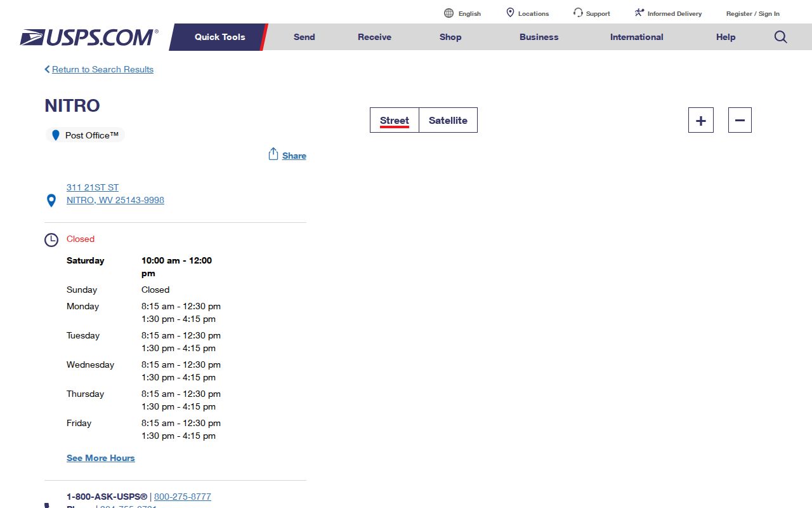Image resolution: width=812 pixels, height=508 pixels.
Task: Click the Monday row label
Action: 82,306
